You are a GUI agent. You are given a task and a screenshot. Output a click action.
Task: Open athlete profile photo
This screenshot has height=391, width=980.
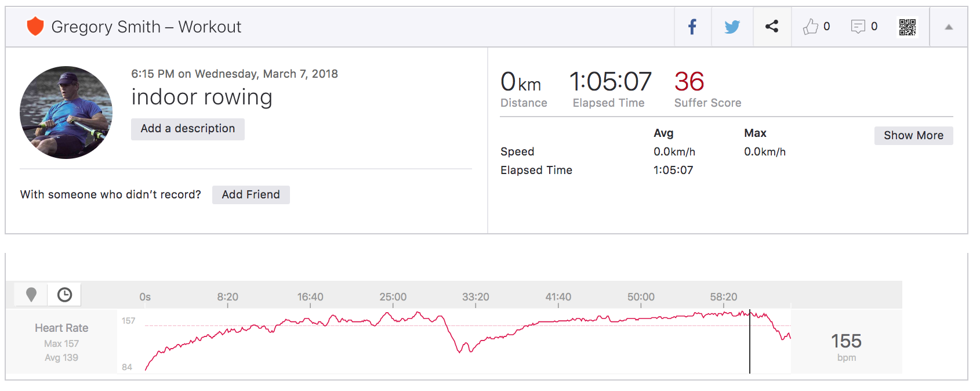tap(66, 113)
